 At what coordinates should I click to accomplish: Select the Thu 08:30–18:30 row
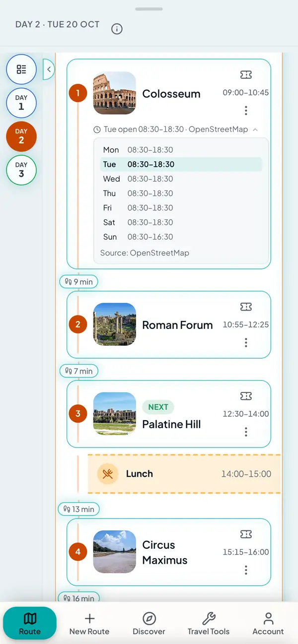coord(181,193)
